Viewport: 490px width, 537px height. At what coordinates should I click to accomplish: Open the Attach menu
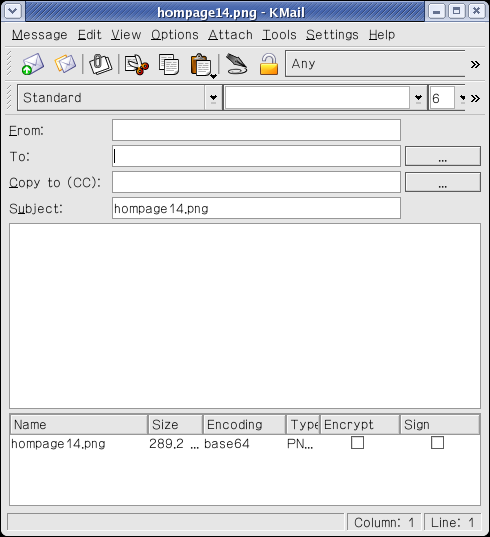pyautogui.click(x=230, y=35)
